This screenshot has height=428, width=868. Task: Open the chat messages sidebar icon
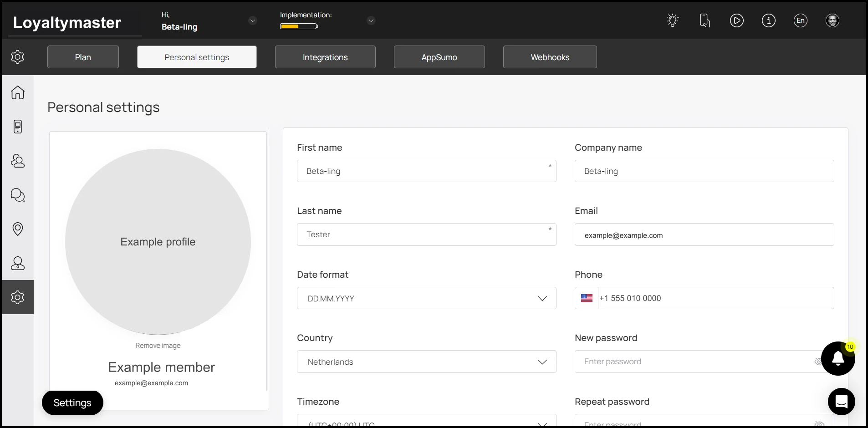(18, 195)
